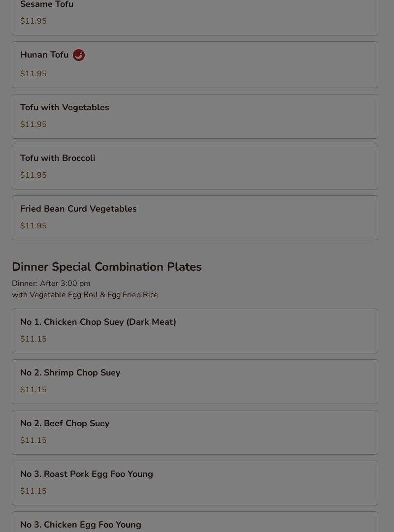Open Fried Bean Curd Vegetables item
Image resolution: width=394 pixels, height=532 pixels.
point(78,209)
